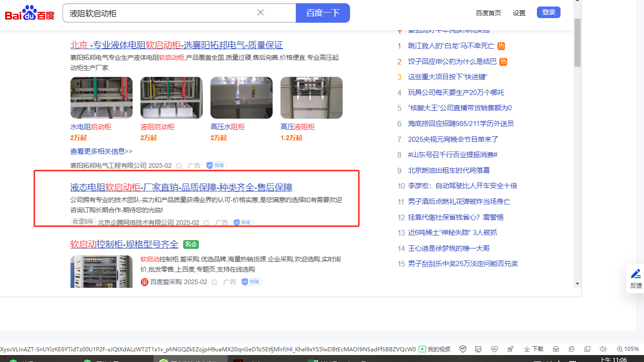
Task: Open 软启动控制柜-规格型号齐全 result title
Action: coord(124,244)
